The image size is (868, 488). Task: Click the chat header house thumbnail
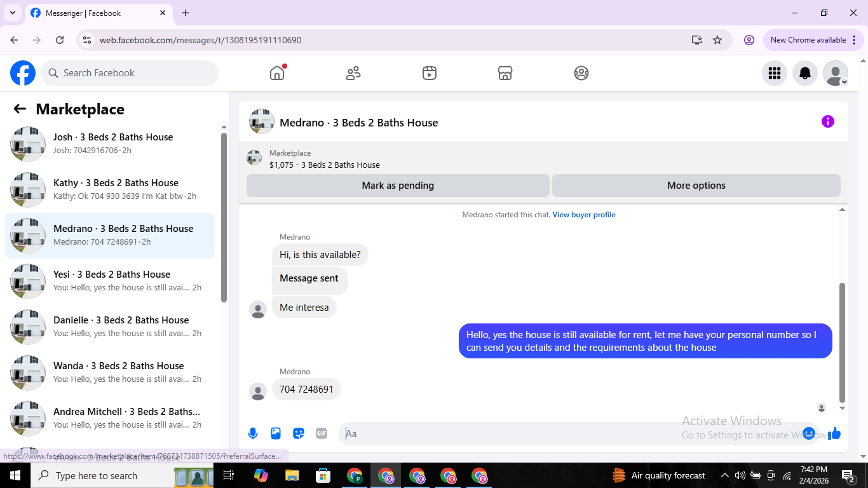262,121
